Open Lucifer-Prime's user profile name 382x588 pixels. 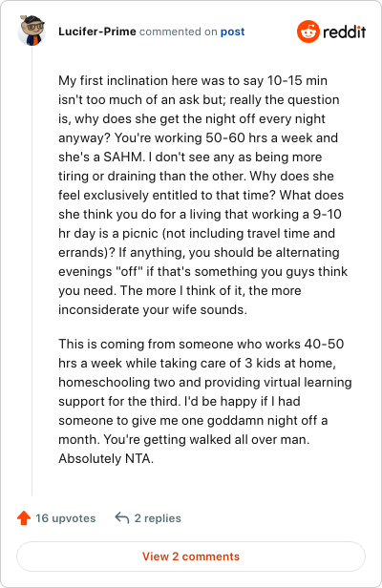pyautogui.click(x=97, y=31)
